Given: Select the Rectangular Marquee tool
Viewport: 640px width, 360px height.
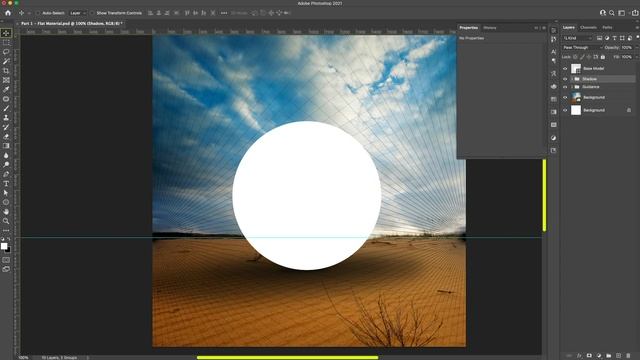Looking at the screenshot, I should (6, 42).
